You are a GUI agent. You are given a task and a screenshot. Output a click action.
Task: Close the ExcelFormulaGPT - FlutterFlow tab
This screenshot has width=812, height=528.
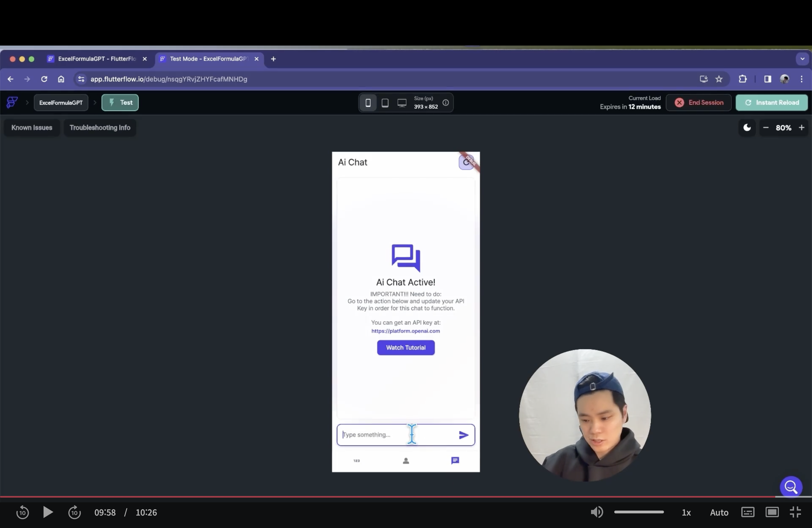[145, 59]
